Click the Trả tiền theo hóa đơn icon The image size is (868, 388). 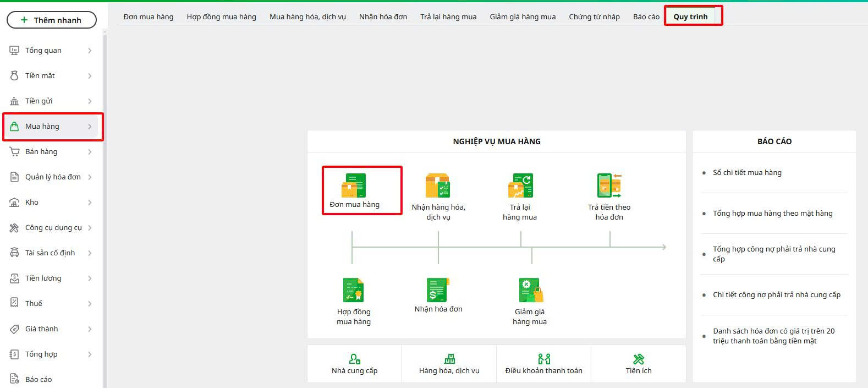point(609,186)
